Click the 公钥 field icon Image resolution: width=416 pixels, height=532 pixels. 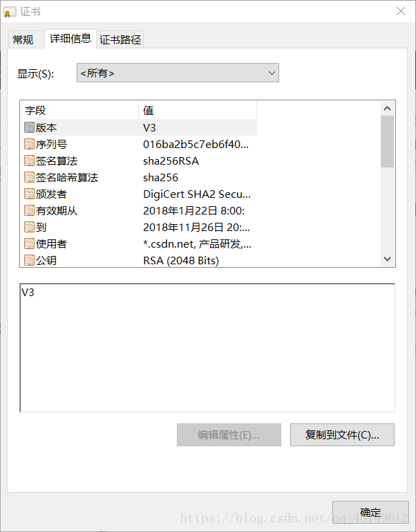pos(30,261)
